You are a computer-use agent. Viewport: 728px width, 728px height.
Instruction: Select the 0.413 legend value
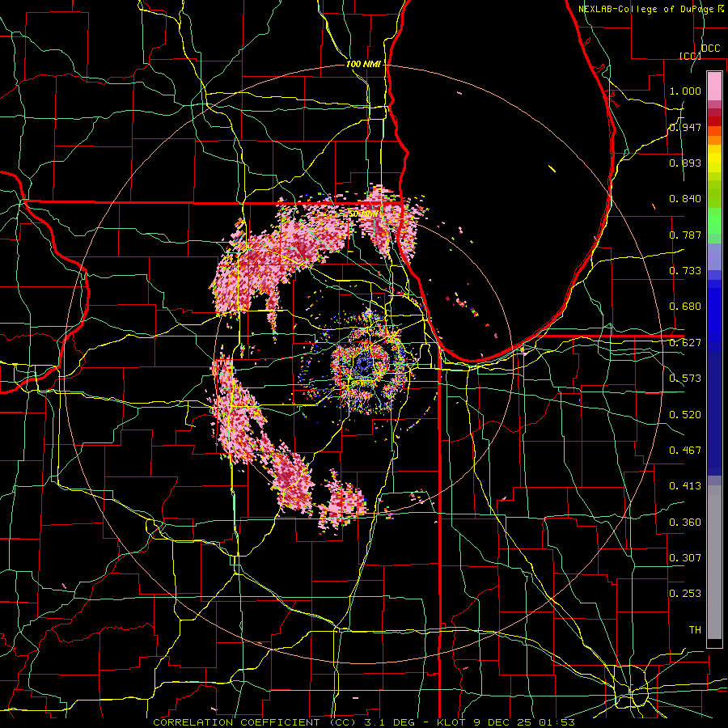(x=685, y=486)
